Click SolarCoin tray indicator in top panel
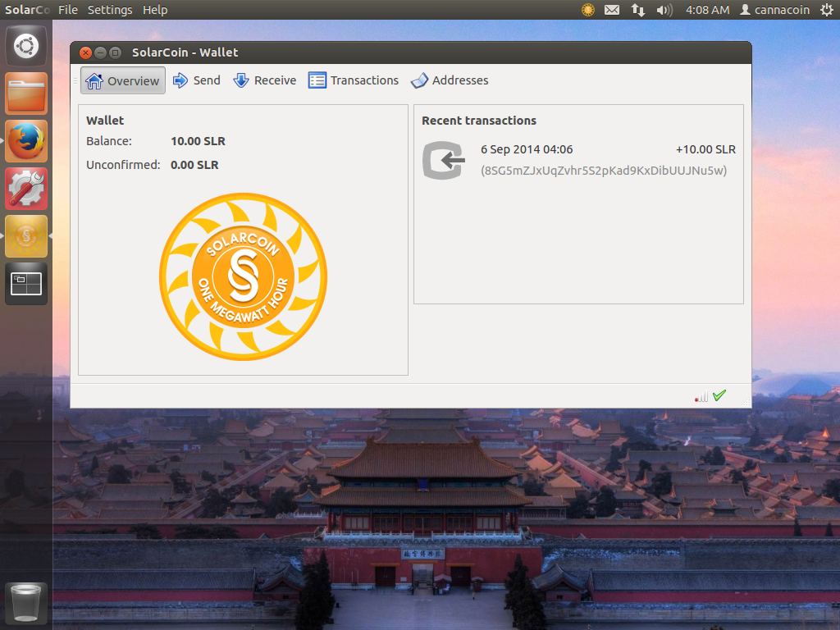840x630 pixels. [x=588, y=10]
